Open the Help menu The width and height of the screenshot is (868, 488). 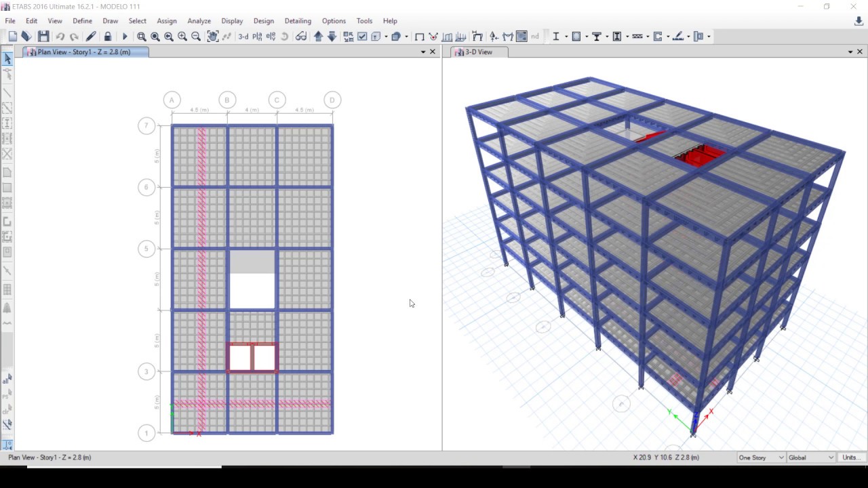pos(390,21)
